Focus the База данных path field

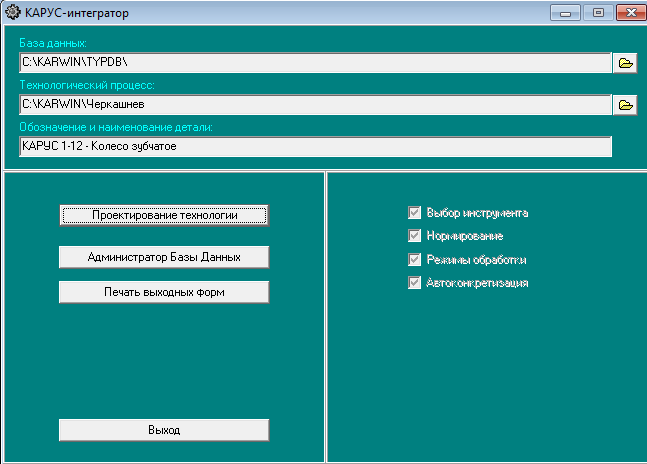click(315, 63)
